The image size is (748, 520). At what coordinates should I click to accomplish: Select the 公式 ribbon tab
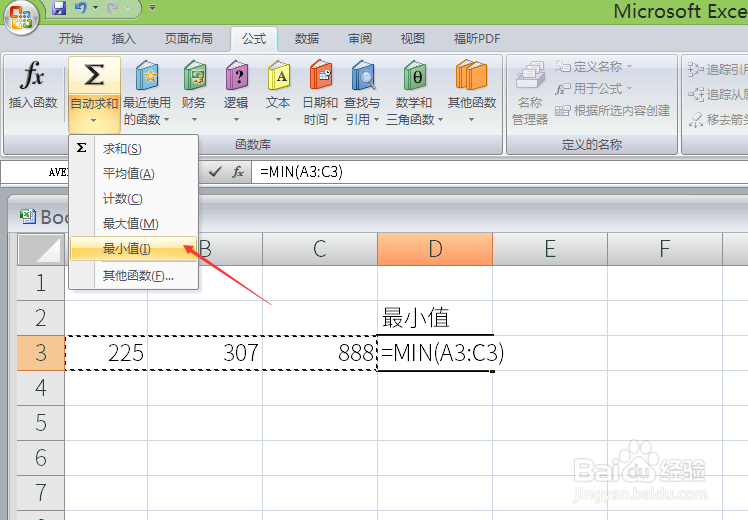tap(254, 39)
